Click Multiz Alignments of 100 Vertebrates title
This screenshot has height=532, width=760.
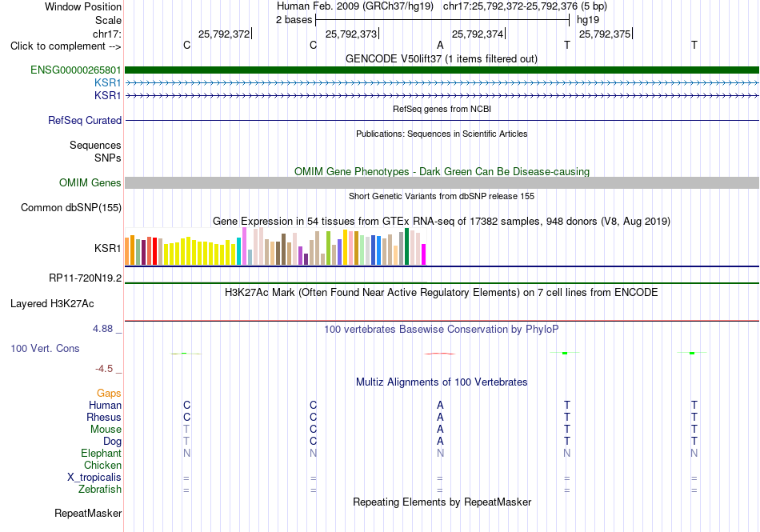point(442,382)
